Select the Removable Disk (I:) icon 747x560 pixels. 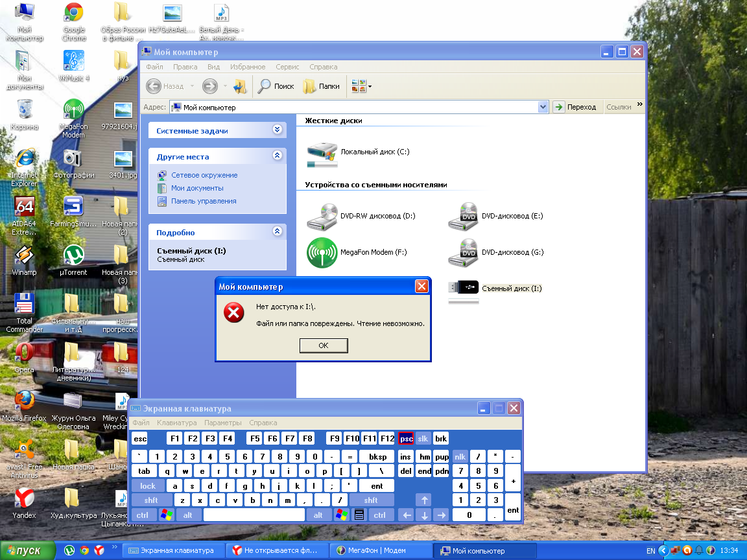pyautogui.click(x=464, y=288)
